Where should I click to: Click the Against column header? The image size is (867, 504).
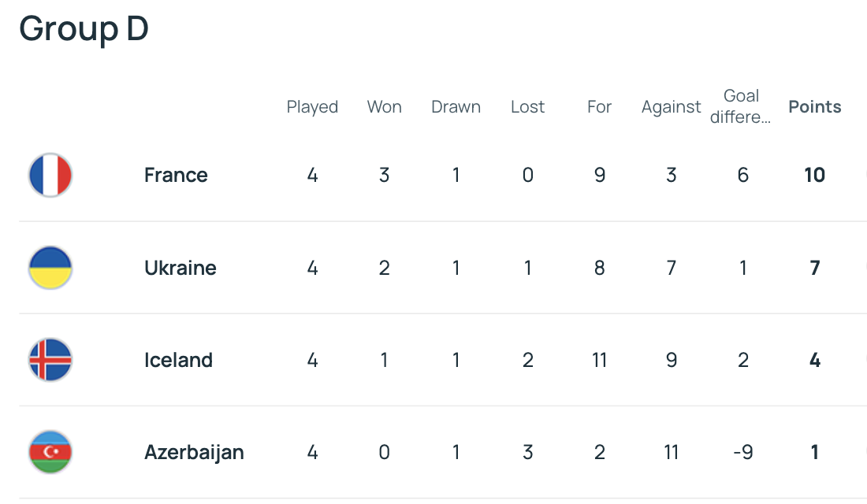point(671,107)
